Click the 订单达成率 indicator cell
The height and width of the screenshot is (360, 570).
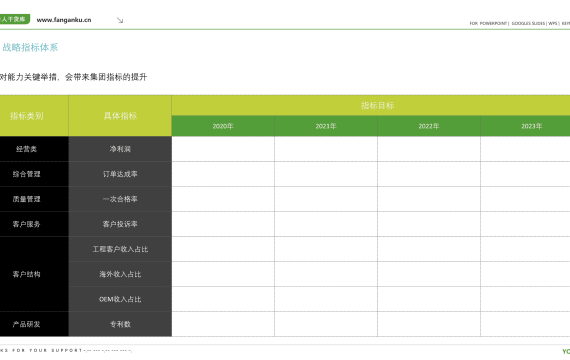tap(120, 174)
